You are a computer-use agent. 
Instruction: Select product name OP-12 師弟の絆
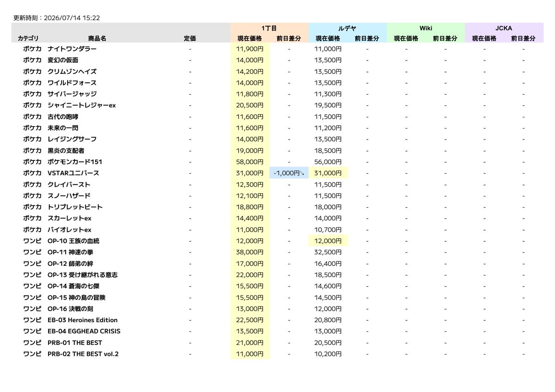point(71,263)
